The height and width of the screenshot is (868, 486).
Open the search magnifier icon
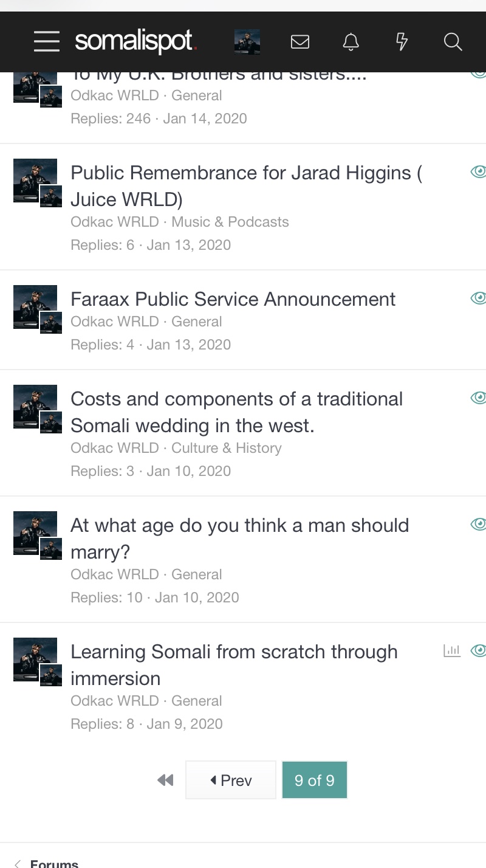tap(453, 41)
